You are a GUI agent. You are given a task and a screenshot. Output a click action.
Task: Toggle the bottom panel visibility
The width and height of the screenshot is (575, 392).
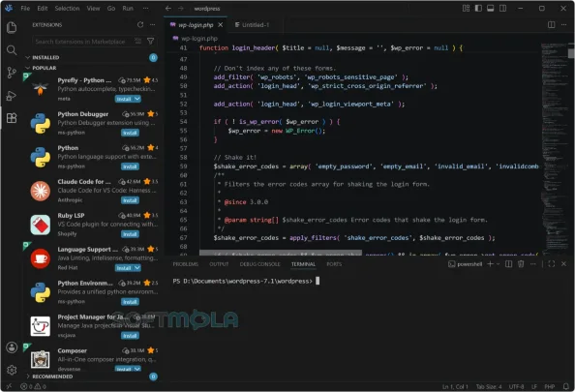coord(490,8)
